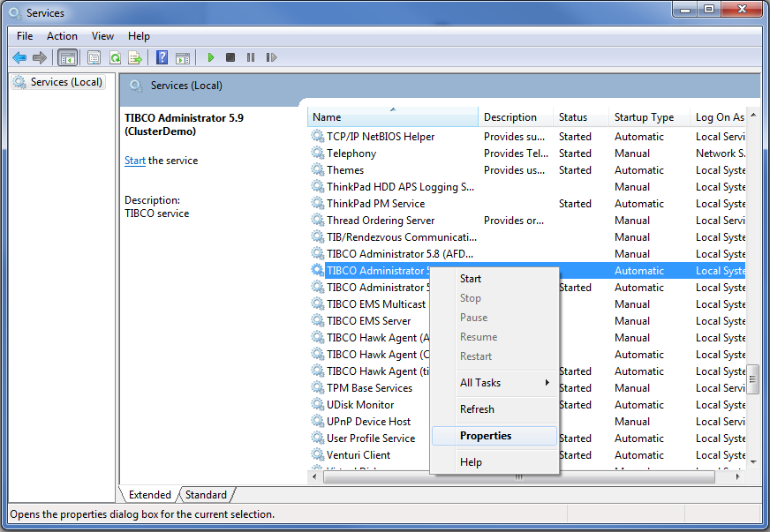Viewport: 770px width, 532px height.
Task: Click the Stop Service square icon
Action: (230, 57)
